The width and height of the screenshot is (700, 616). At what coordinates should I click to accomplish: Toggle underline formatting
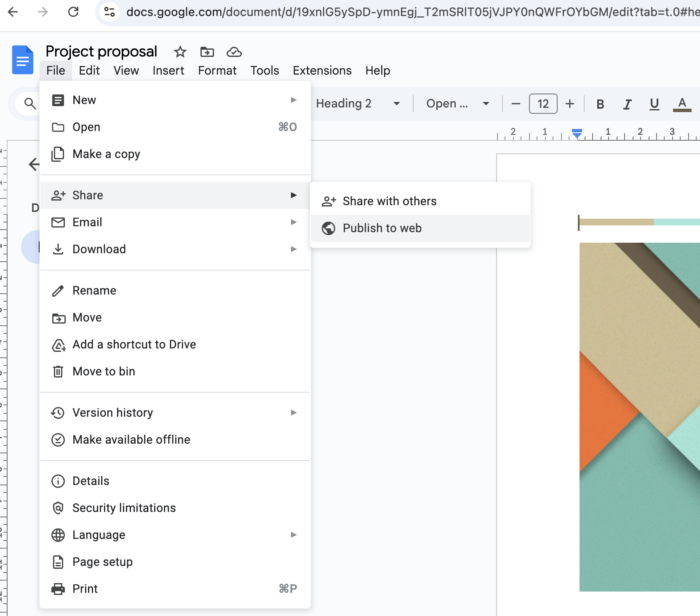[x=654, y=104]
